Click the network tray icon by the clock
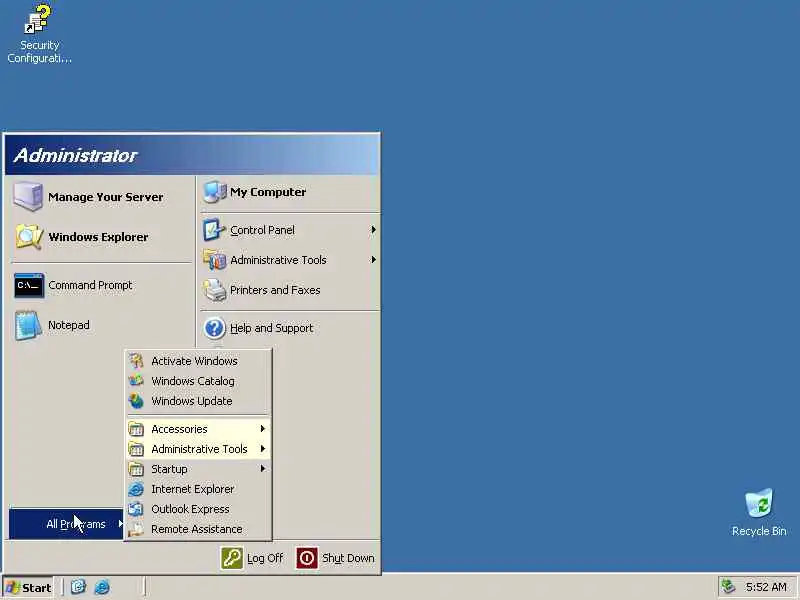 pos(728,587)
